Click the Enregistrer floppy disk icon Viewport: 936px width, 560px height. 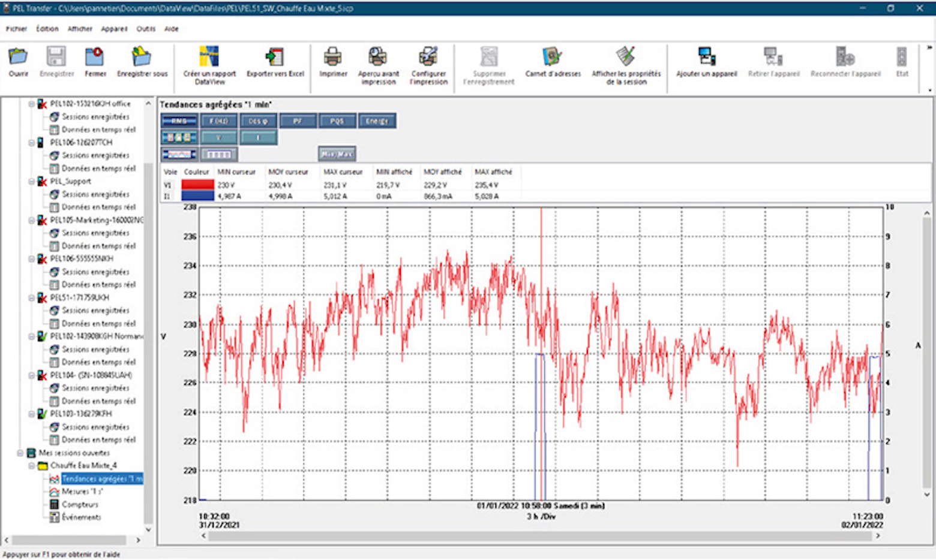pyautogui.click(x=56, y=56)
